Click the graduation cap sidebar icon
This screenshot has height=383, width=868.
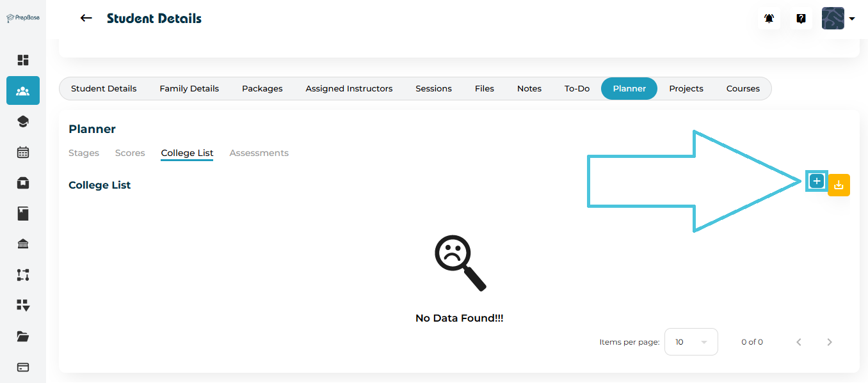click(x=23, y=121)
